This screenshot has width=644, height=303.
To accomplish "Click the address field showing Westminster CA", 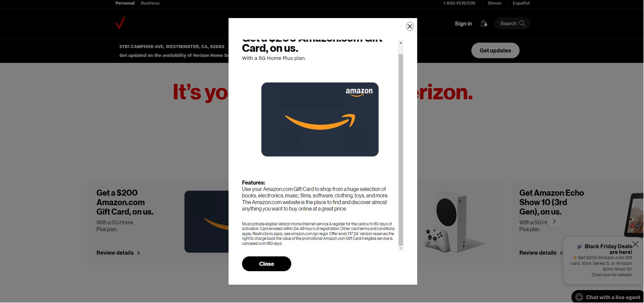I will click(172, 46).
